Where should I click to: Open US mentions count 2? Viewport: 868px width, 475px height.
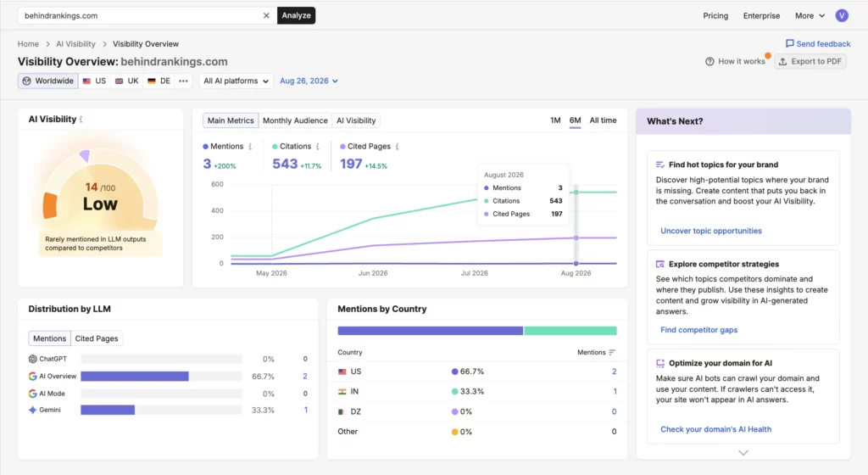point(614,372)
